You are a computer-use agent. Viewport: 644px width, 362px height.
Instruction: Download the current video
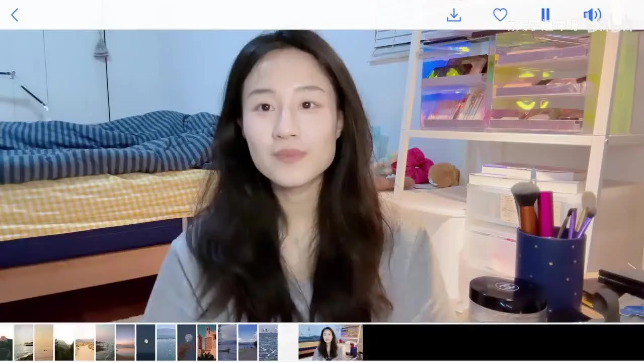point(454,15)
